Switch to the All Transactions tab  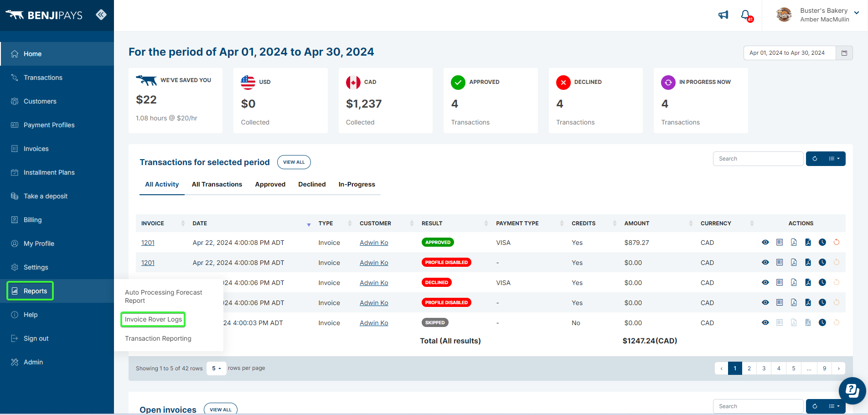pyautogui.click(x=217, y=184)
